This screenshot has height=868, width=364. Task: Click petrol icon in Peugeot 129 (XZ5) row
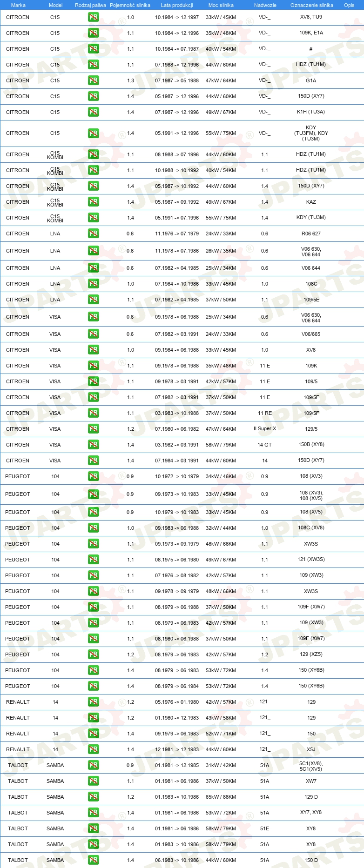93,654
